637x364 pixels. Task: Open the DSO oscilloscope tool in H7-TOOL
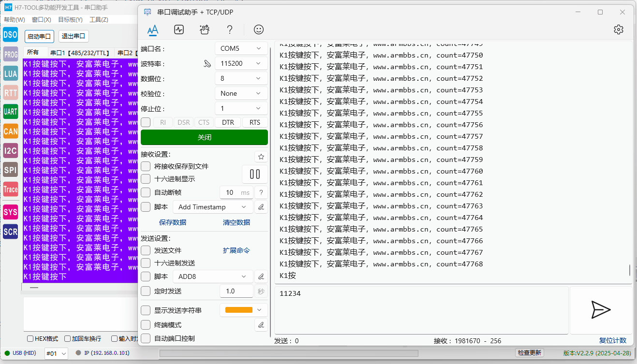(x=11, y=35)
